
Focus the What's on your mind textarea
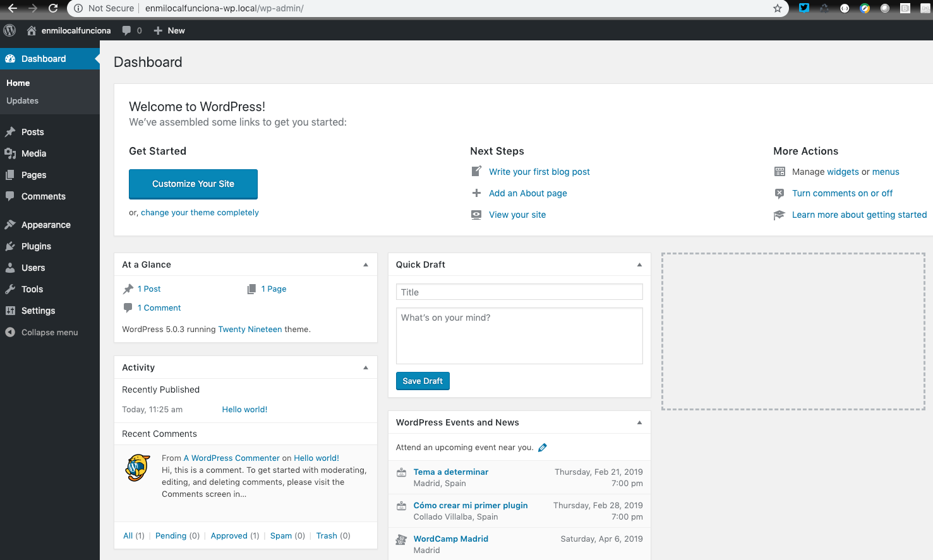click(519, 336)
